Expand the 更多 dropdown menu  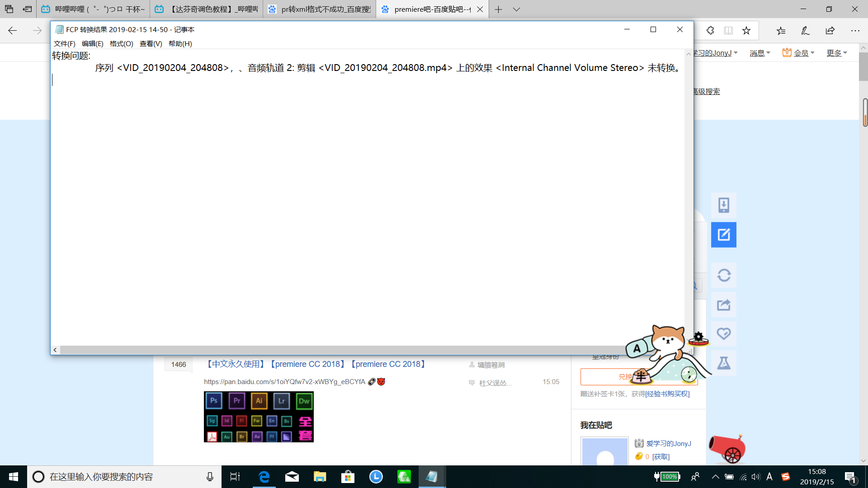(x=837, y=53)
